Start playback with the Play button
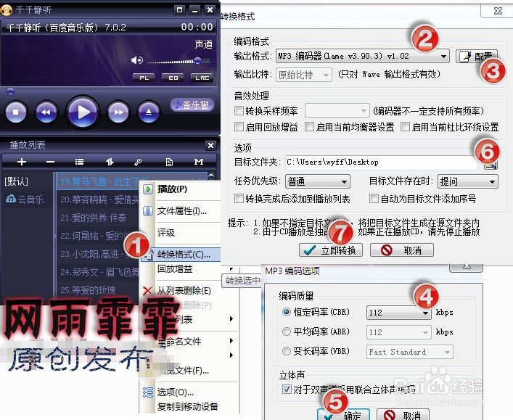513x420 pixels. pyautogui.click(x=83, y=112)
